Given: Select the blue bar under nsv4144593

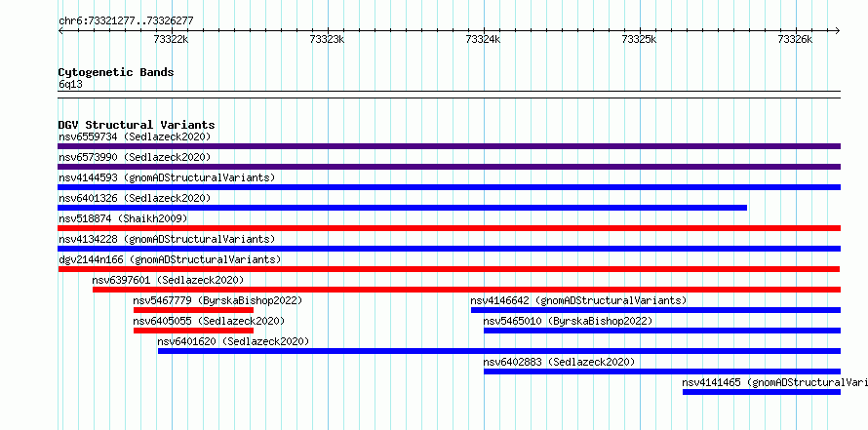Looking at the screenshot, I should pos(449,187).
